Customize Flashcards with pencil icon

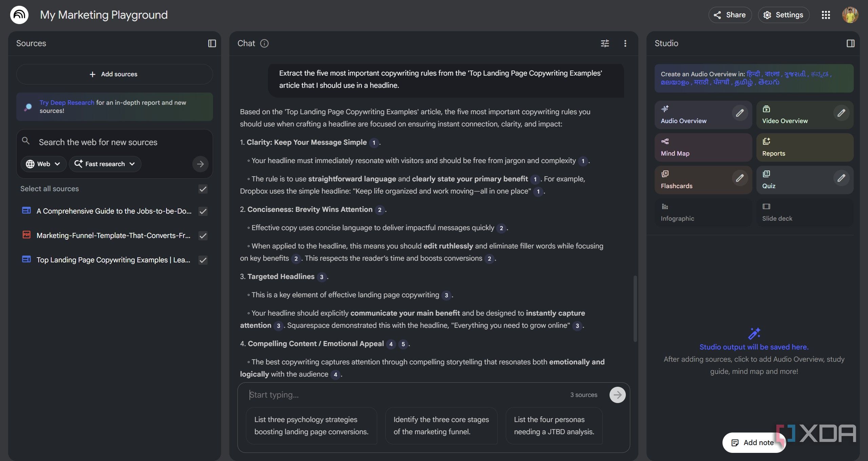740,178
